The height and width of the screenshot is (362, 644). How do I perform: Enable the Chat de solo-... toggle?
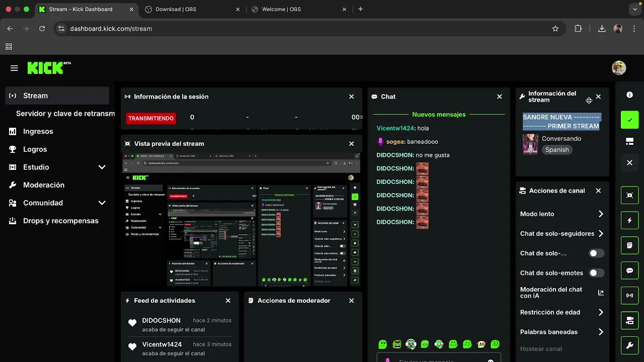(x=597, y=253)
